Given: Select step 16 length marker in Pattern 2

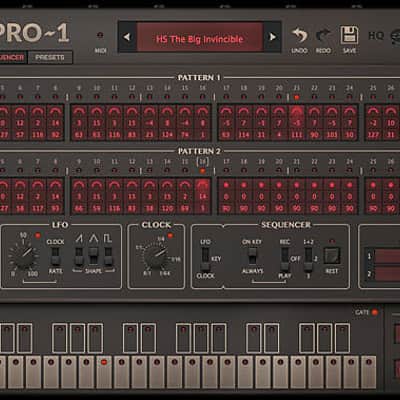Looking at the screenshot, I should point(202,162).
